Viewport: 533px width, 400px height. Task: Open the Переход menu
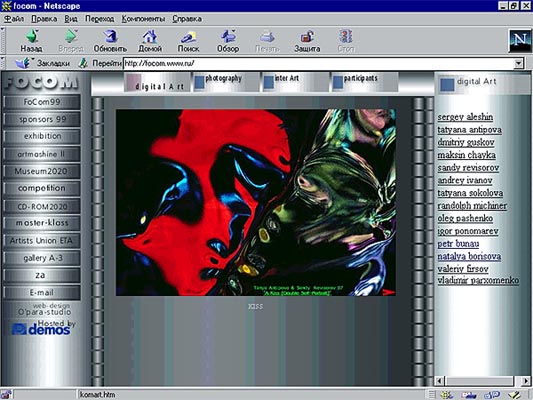pyautogui.click(x=100, y=19)
